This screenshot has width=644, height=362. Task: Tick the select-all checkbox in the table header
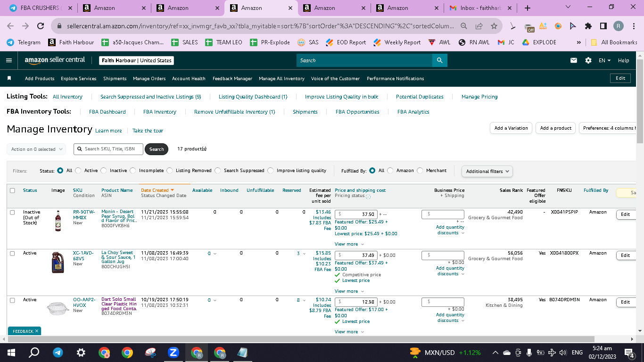pyautogui.click(x=12, y=190)
